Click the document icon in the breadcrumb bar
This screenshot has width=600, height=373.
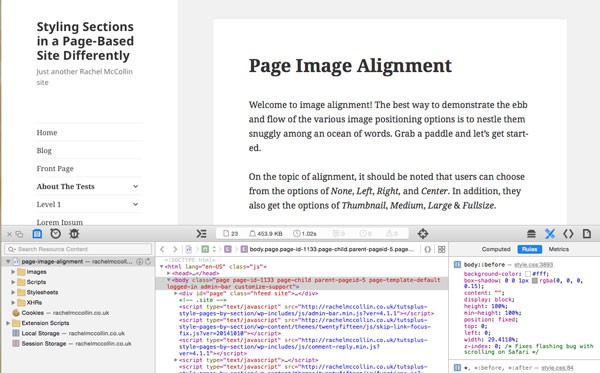pyautogui.click(x=189, y=249)
